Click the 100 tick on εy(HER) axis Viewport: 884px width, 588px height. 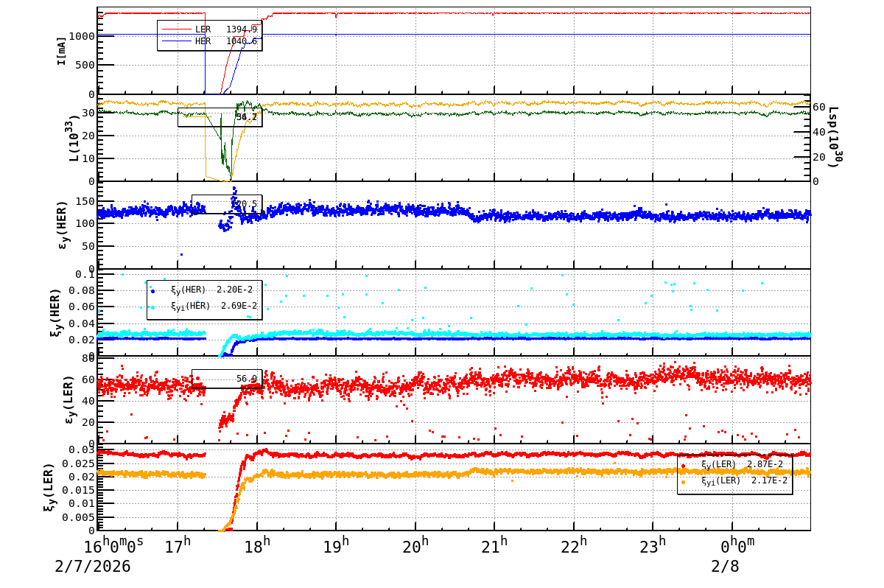[x=85, y=223]
